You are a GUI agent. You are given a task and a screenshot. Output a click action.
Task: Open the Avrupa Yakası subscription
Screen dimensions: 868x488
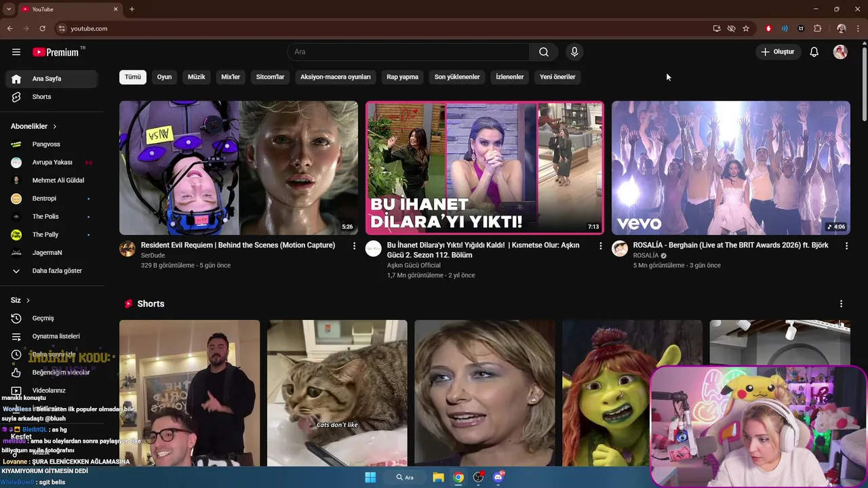coord(52,163)
